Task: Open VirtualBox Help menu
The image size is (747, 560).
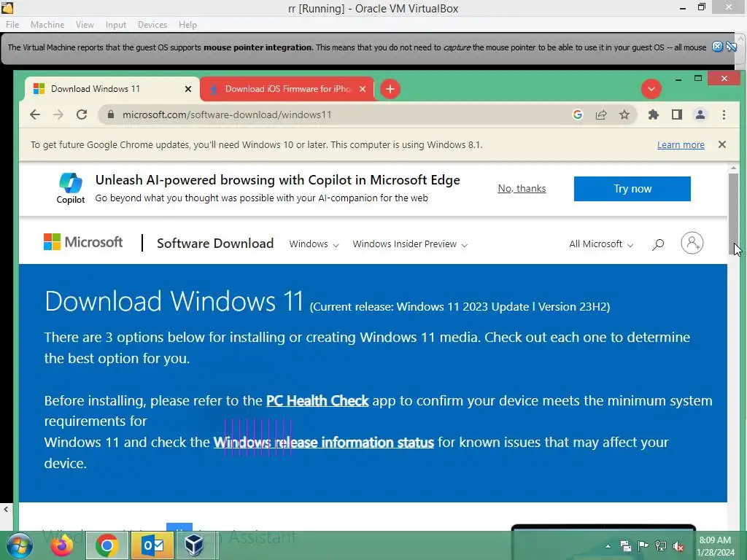Action: pos(187,25)
